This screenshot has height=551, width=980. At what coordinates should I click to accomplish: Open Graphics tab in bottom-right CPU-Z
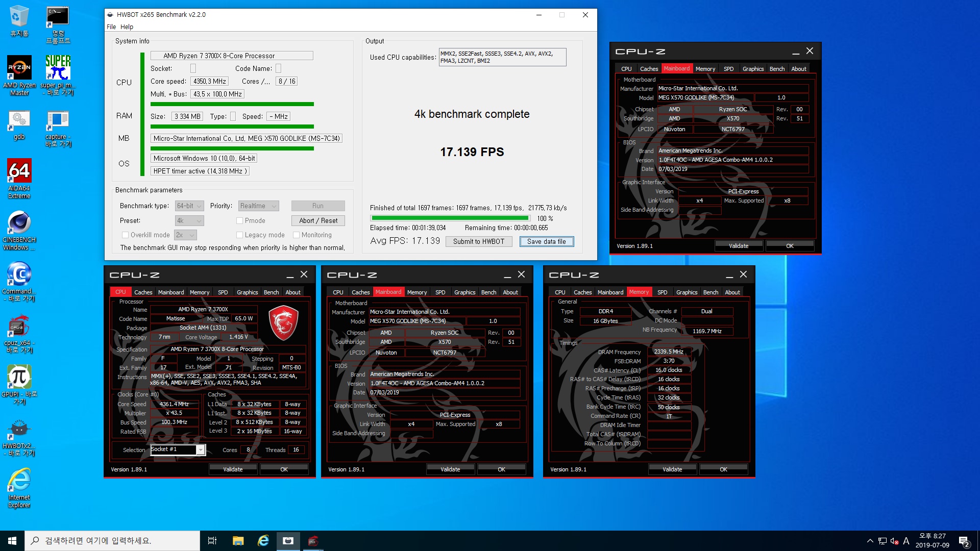pos(687,292)
